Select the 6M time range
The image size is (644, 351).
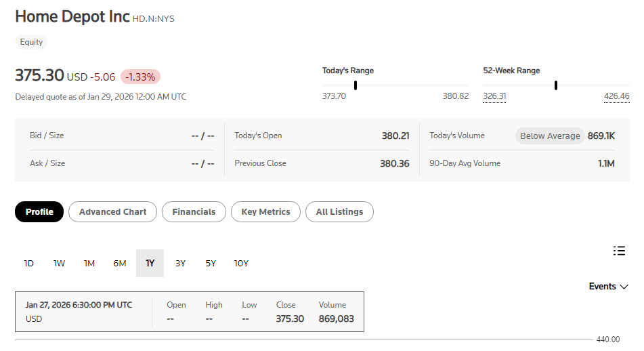tap(120, 264)
